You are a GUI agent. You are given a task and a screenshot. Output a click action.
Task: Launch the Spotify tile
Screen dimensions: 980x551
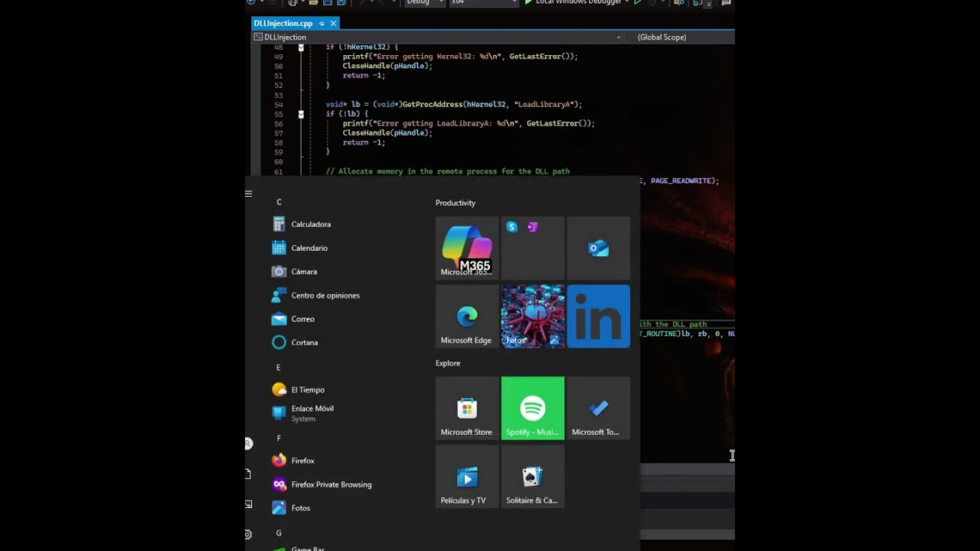coord(533,408)
